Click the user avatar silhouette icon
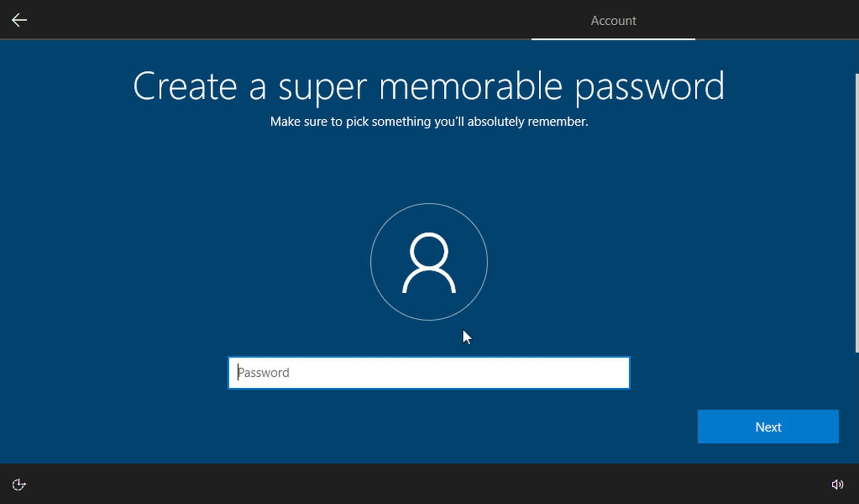This screenshot has width=859, height=504. point(429,262)
